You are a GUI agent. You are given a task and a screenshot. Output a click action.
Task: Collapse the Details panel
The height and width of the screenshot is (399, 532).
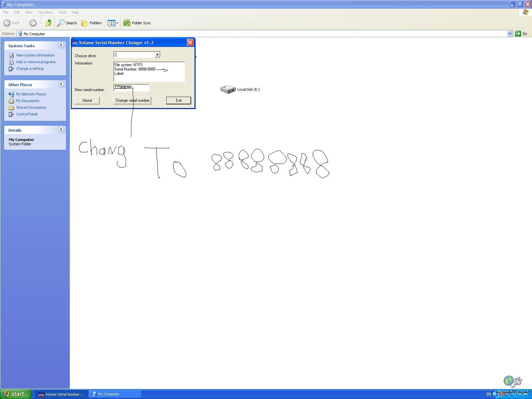61,130
